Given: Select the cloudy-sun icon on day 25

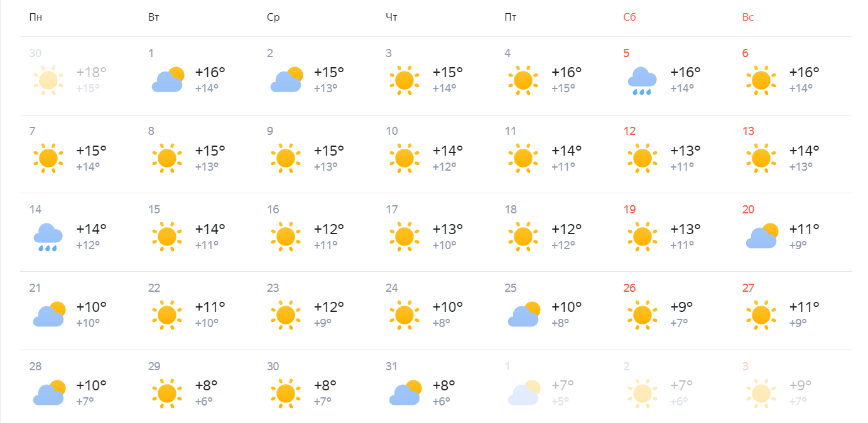Looking at the screenshot, I should click(524, 314).
